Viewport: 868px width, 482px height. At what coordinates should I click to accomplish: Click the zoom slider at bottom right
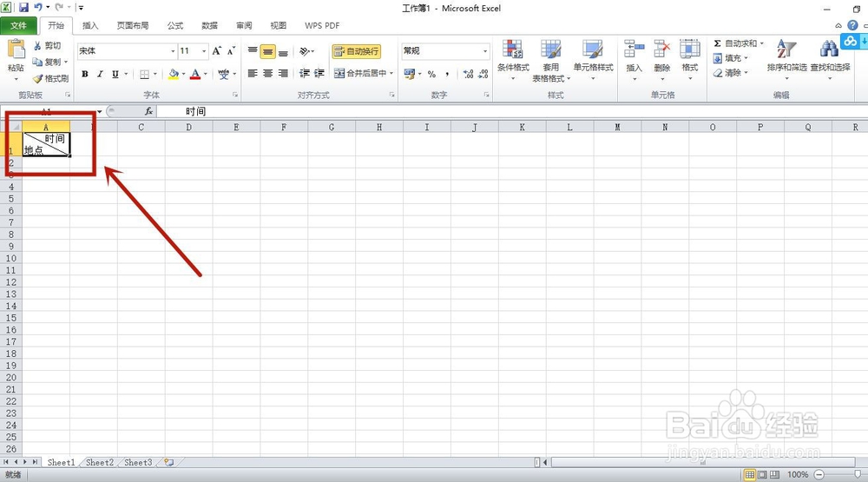click(x=858, y=474)
